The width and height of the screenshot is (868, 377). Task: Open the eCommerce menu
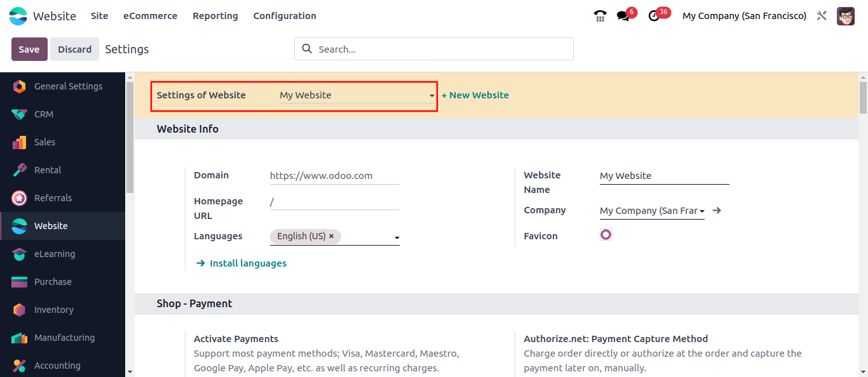click(x=151, y=16)
